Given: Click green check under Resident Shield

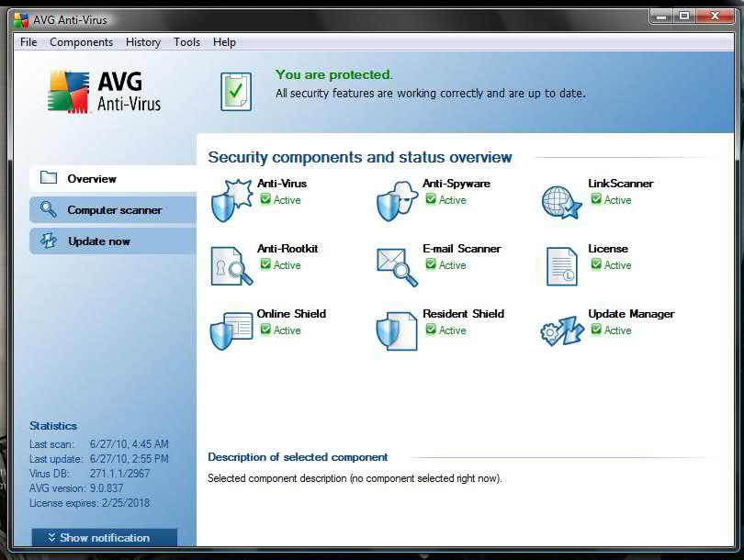Looking at the screenshot, I should pyautogui.click(x=431, y=329).
